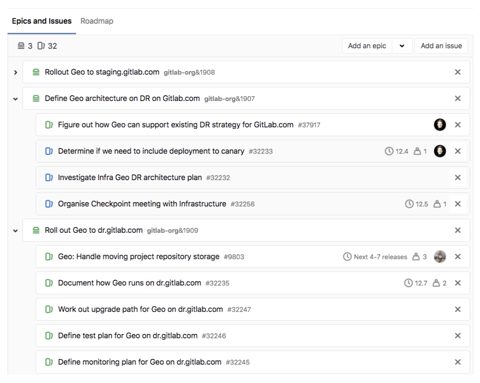Viewport: 480px width, 383px height.
Task: Click the assignee avatar on Geo: Handle moving storage
Action: [440, 256]
